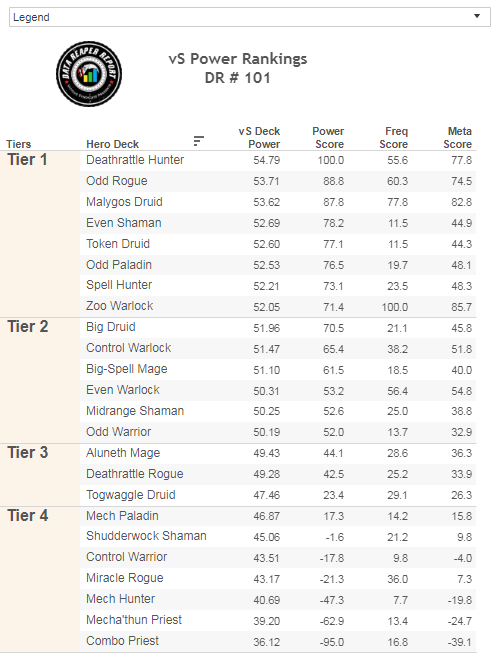This screenshot has height=657, width=499.
Task: Select the Meta Score column header
Action: click(458, 137)
